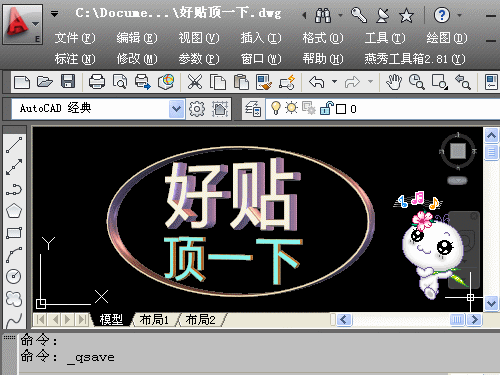The height and width of the screenshot is (375, 500).
Task: Click the Favorites star icon
Action: 407,15
